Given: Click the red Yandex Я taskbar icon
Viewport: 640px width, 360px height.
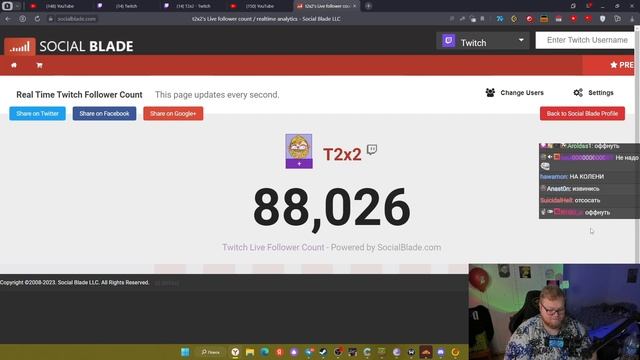Looking at the screenshot, I should coord(279,352).
